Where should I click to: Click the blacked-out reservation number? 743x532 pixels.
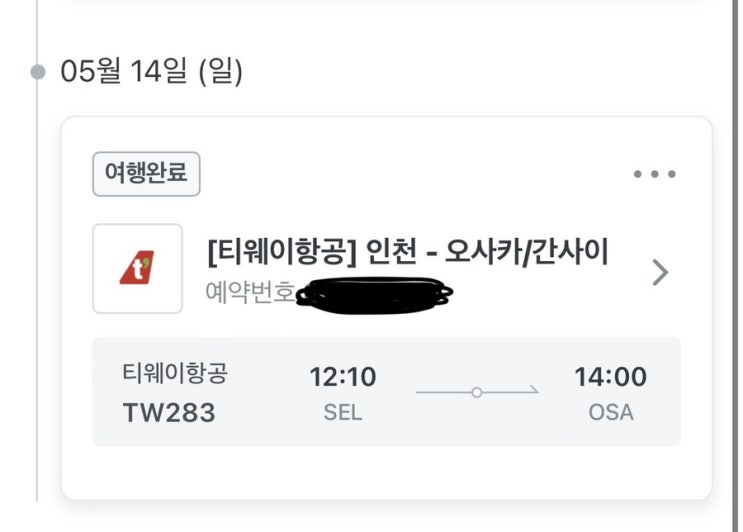click(x=376, y=294)
